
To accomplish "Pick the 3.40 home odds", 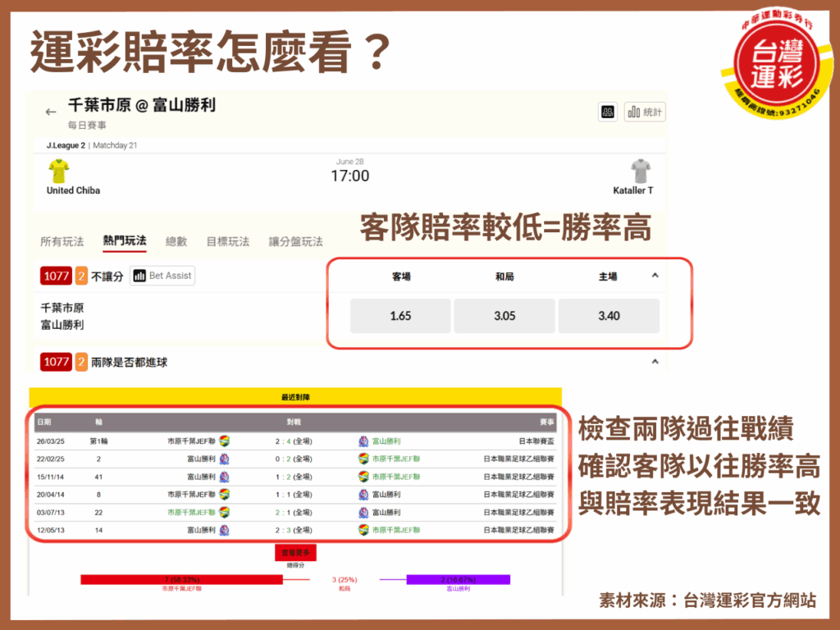I will point(609,316).
